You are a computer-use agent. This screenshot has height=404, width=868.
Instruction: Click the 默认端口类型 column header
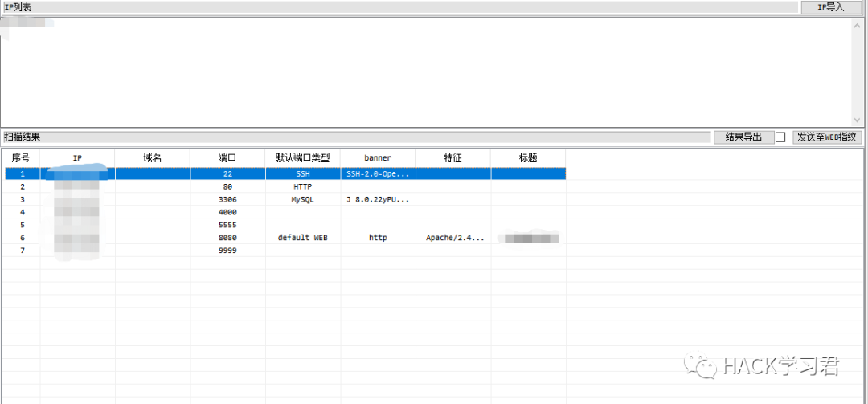tap(303, 157)
